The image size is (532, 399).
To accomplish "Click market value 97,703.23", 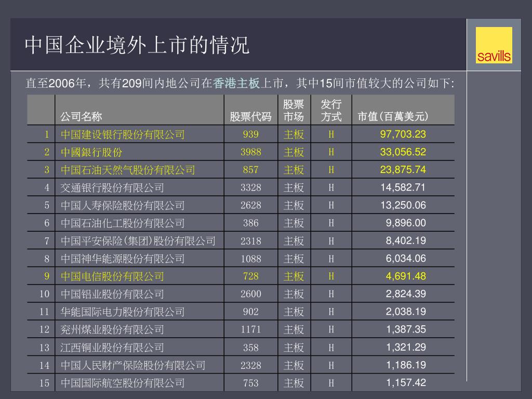I will point(403,134).
